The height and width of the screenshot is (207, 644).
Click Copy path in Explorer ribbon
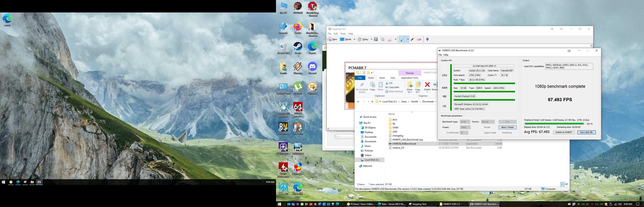[x=392, y=87]
